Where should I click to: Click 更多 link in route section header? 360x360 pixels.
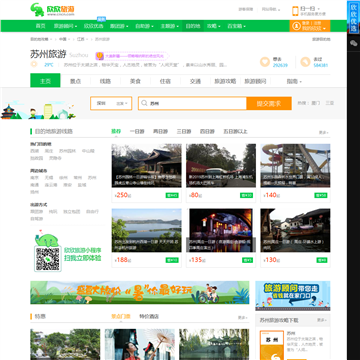point(323,132)
